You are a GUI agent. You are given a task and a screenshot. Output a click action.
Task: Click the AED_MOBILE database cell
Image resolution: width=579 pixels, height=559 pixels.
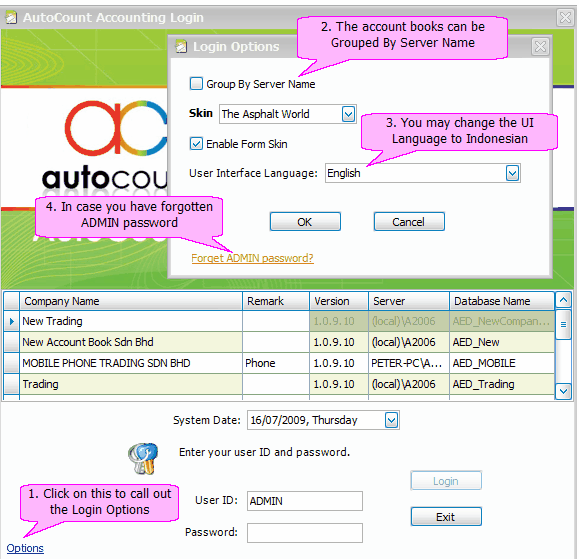click(502, 363)
